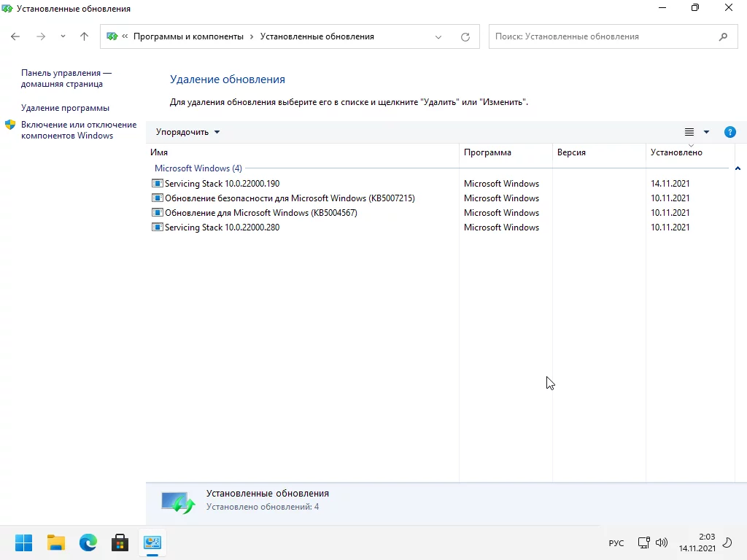Open 'Панель управления — домашняя страница' link
The image size is (747, 560).
(66, 79)
